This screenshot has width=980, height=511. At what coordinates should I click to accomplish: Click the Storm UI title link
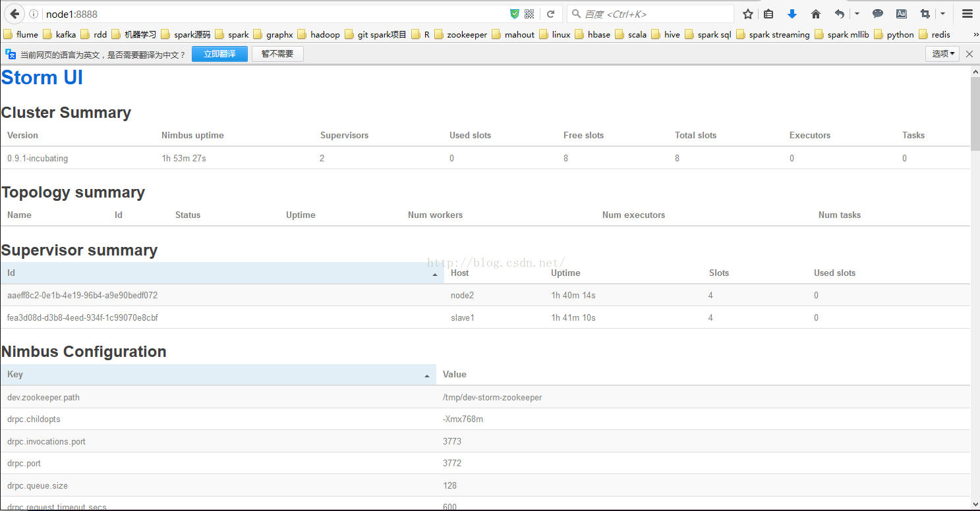tap(42, 78)
